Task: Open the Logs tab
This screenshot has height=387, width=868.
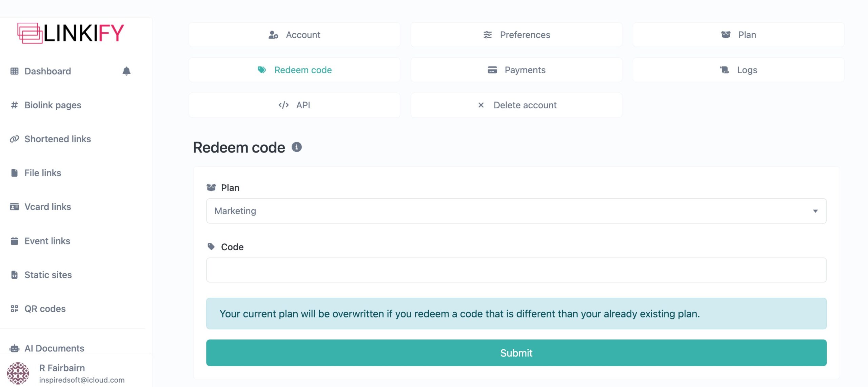Action: coord(738,70)
